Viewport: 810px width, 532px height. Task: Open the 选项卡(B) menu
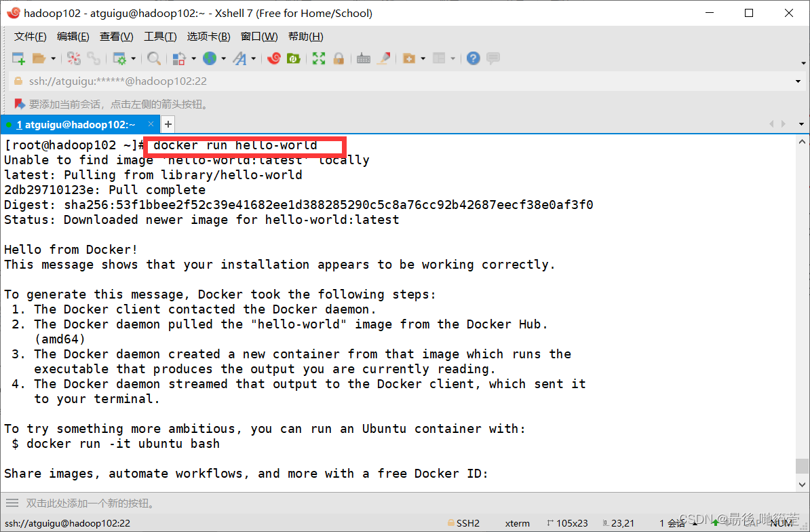[x=208, y=37]
